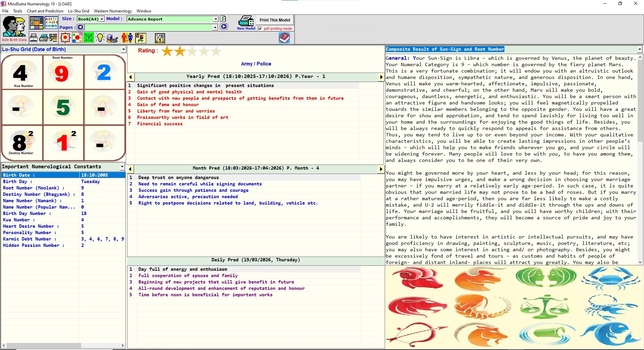Click the Print This Model button
Image resolution: width=644 pixels, height=350 pixels.
tap(275, 20)
